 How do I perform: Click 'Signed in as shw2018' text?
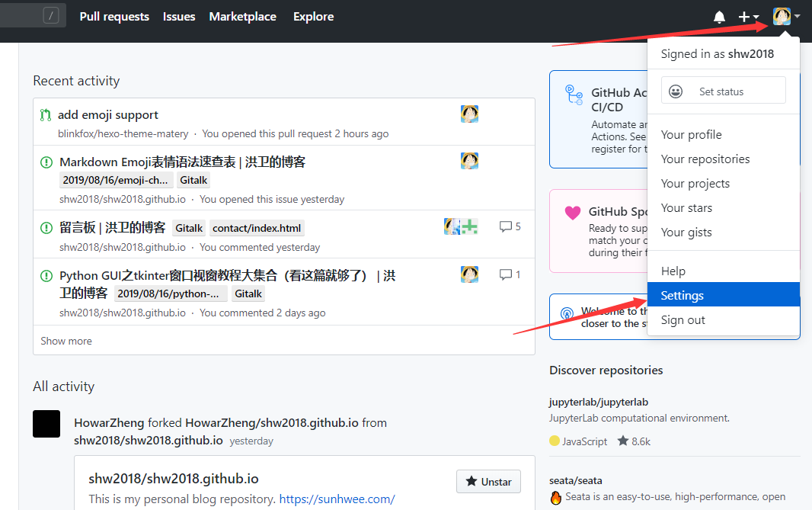click(718, 54)
